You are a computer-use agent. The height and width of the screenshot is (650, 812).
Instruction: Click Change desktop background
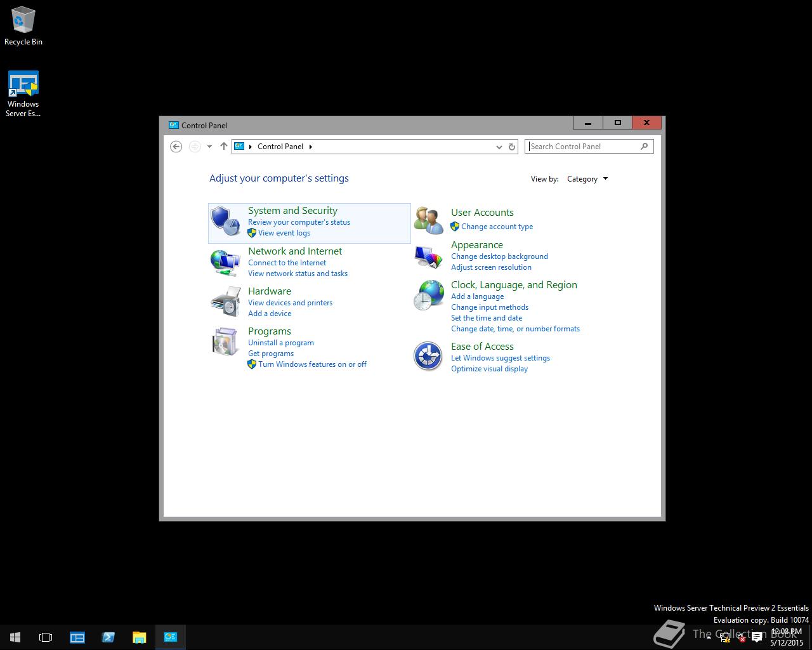click(499, 256)
